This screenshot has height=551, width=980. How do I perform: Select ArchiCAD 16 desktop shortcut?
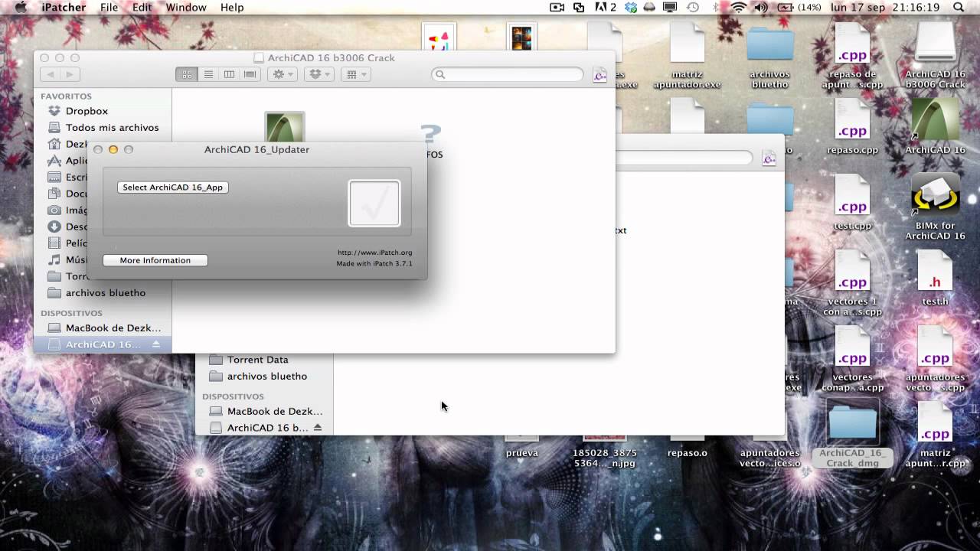click(x=935, y=126)
